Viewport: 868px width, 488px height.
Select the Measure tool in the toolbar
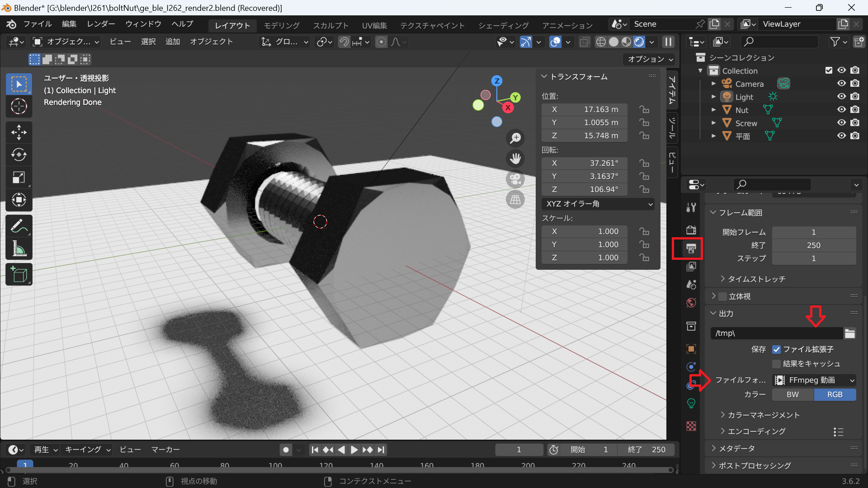tap(19, 249)
